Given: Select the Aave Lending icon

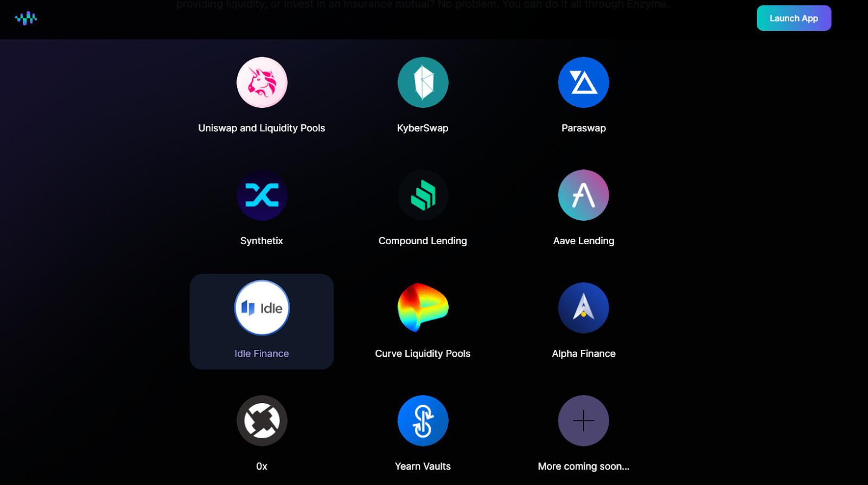Looking at the screenshot, I should (x=584, y=195).
